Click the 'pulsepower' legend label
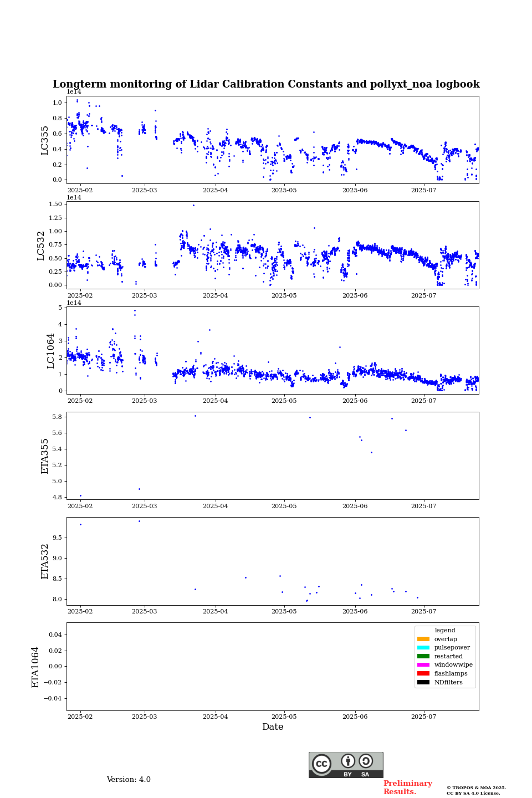Viewport: 532px width, 798px height. coord(452,648)
